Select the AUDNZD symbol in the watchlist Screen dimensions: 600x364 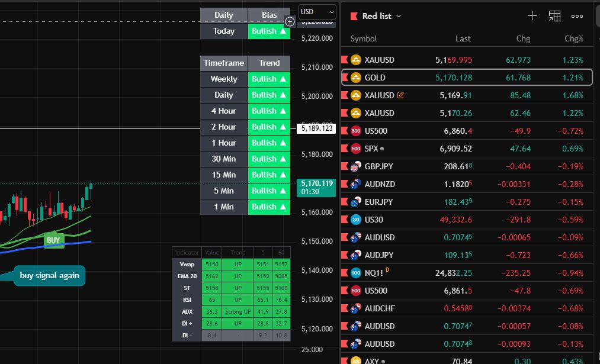click(x=380, y=184)
